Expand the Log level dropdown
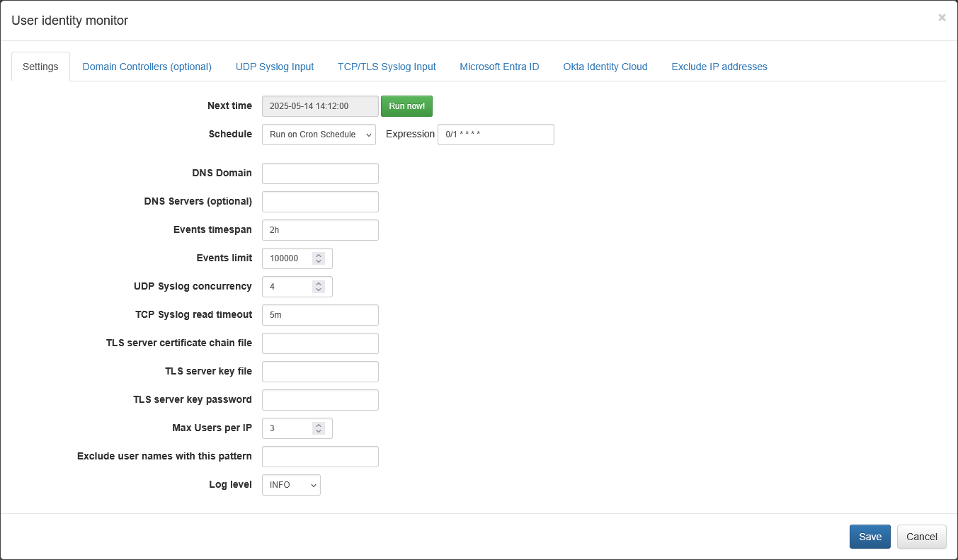 [291, 485]
